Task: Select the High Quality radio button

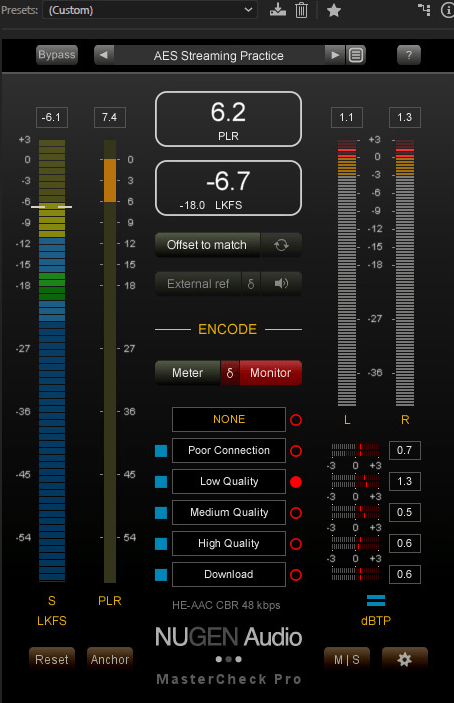Action: (x=296, y=544)
